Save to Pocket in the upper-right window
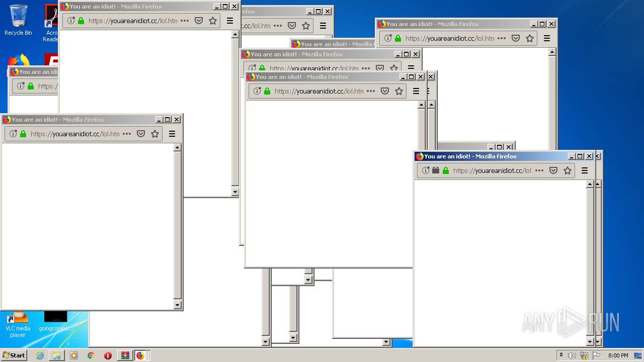 click(516, 38)
